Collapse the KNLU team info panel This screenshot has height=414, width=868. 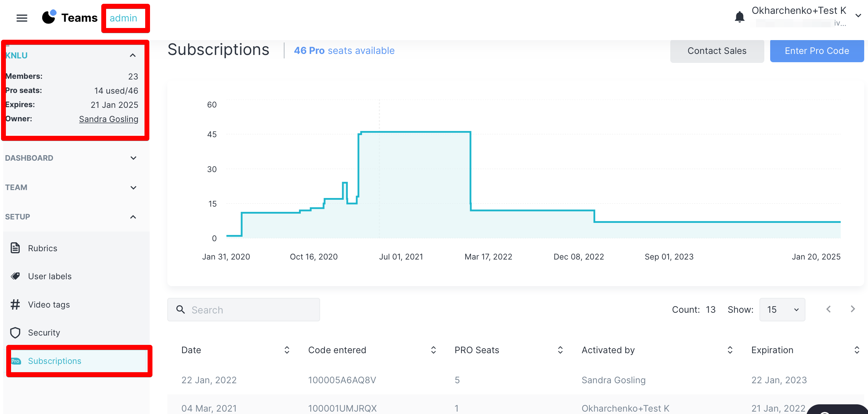point(132,55)
